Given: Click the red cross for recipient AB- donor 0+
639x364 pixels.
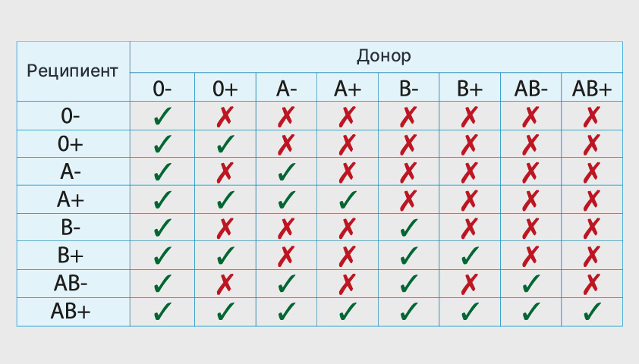Looking at the screenshot, I should pyautogui.click(x=225, y=284).
